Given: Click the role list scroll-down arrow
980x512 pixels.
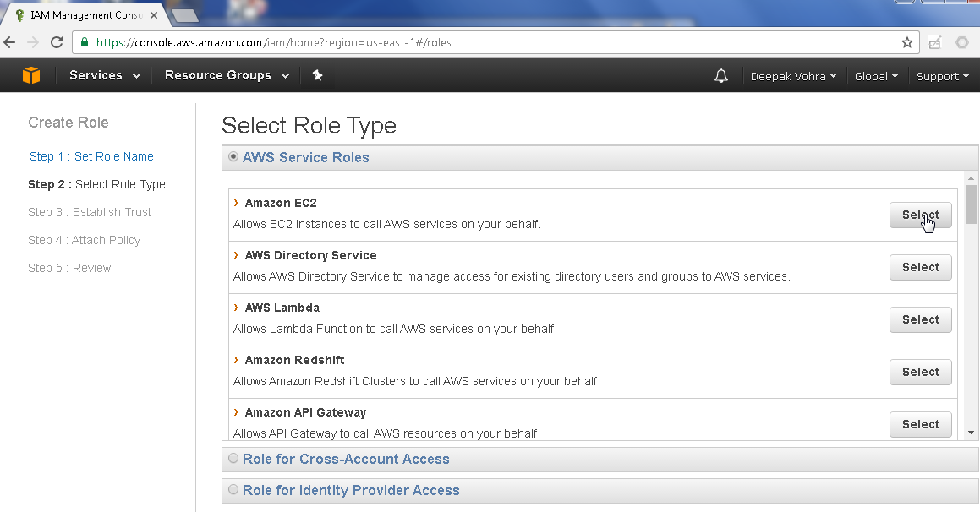Looking at the screenshot, I should [971, 432].
